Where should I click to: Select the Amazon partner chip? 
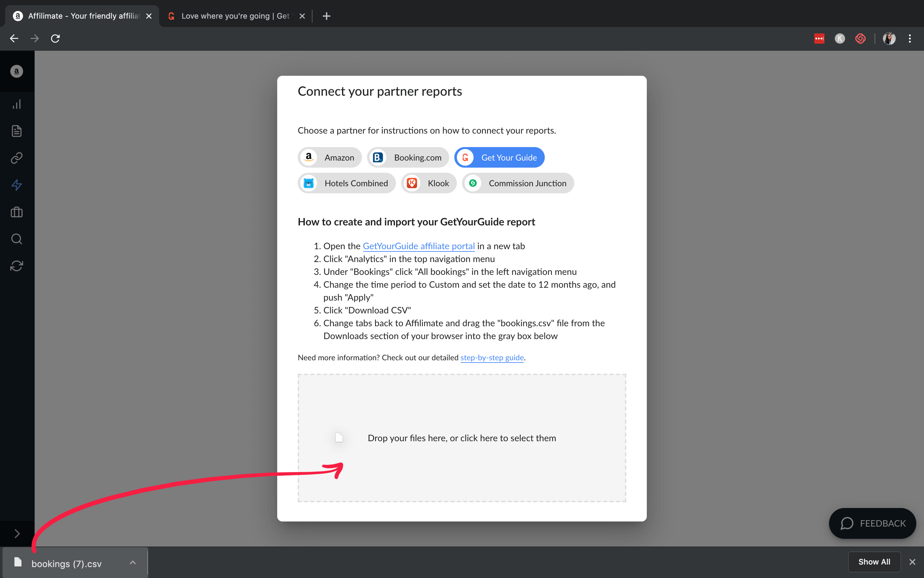tap(329, 157)
